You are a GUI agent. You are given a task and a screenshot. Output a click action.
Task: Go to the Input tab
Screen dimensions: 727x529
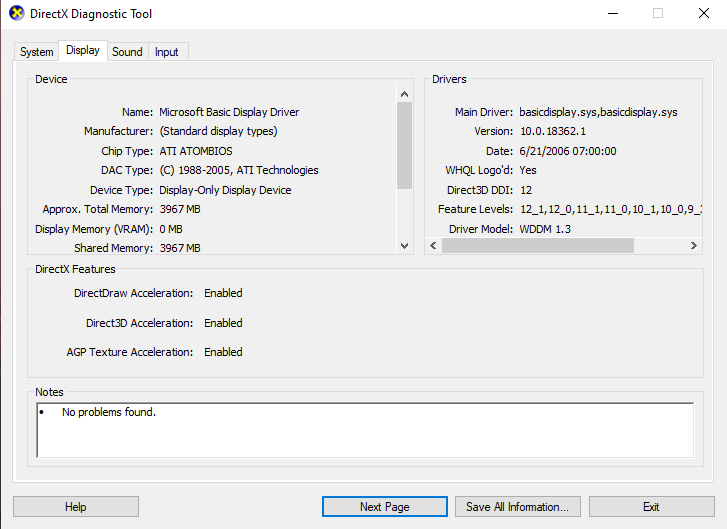(166, 51)
